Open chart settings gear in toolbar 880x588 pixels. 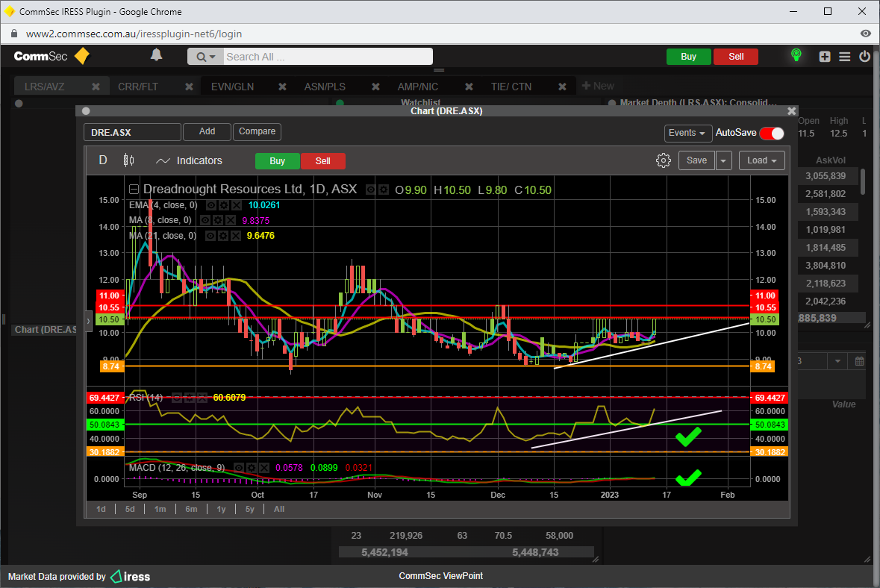tap(664, 160)
